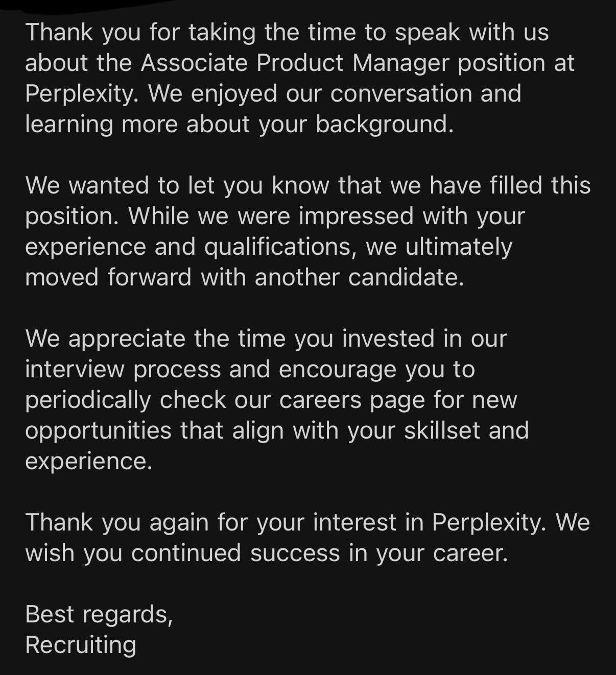
Task: Click the word "qualifications" in the email
Action: point(277,247)
